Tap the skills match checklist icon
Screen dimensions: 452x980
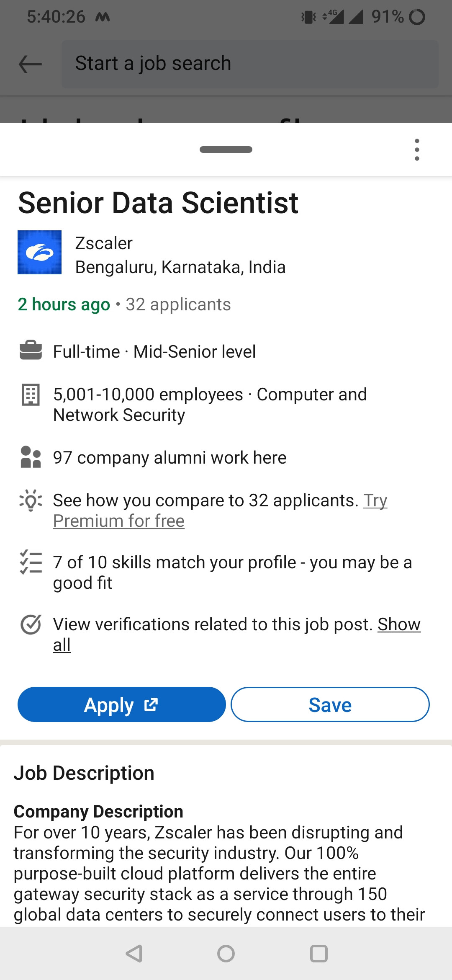(31, 562)
